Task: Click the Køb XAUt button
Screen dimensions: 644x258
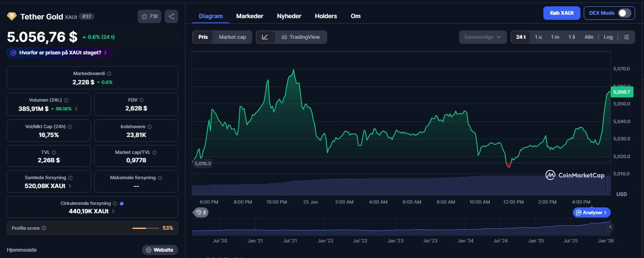Action: pos(562,13)
